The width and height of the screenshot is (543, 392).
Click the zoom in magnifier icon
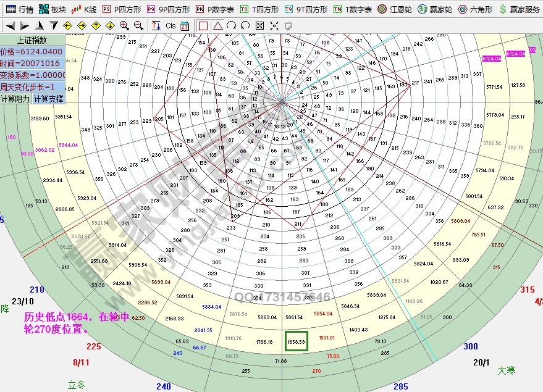pos(124,25)
